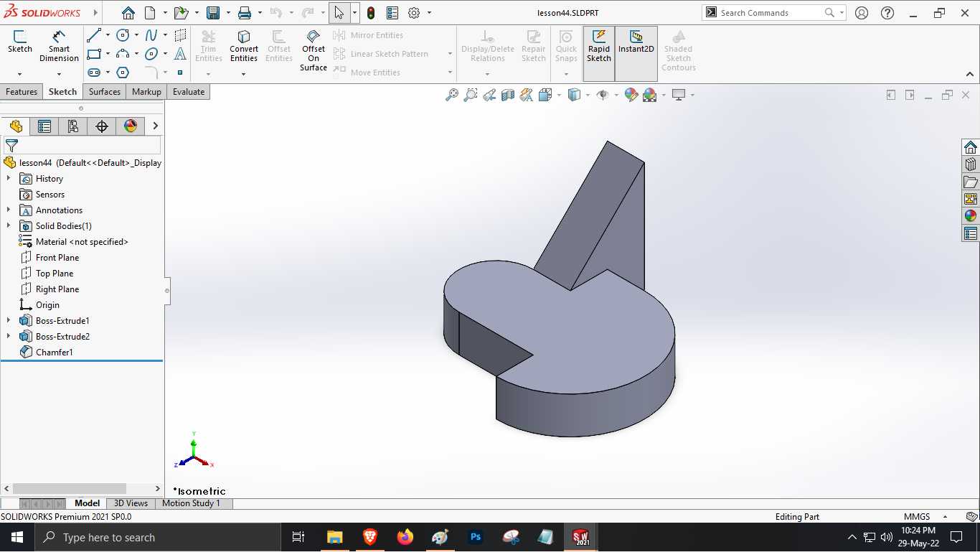Image resolution: width=980 pixels, height=560 pixels.
Task: Select the Ellipse sketch tool
Action: (x=151, y=54)
